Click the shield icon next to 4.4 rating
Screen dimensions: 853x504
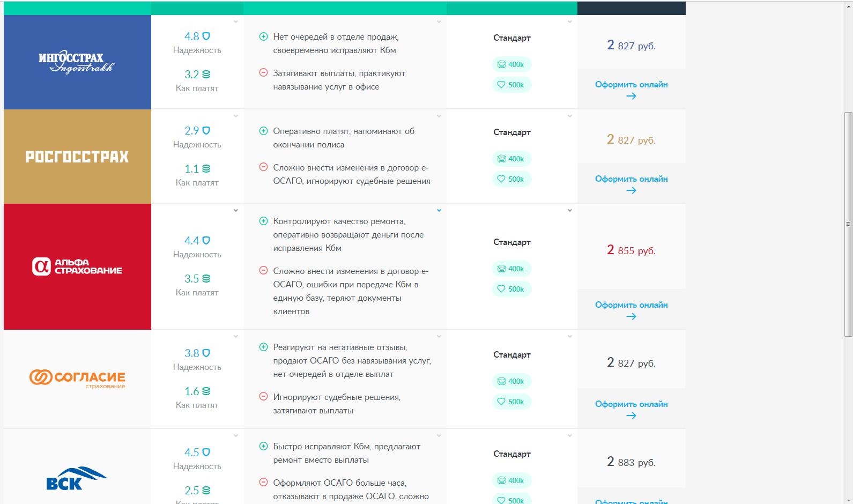(206, 241)
